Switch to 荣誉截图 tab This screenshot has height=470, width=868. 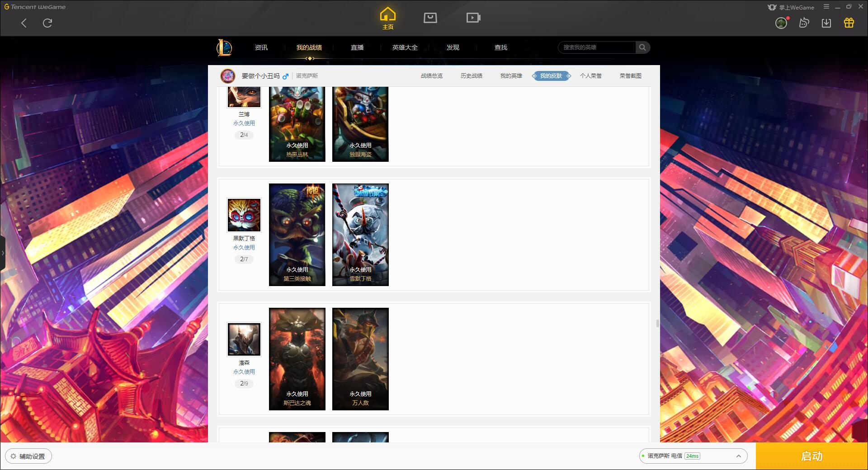coord(631,76)
